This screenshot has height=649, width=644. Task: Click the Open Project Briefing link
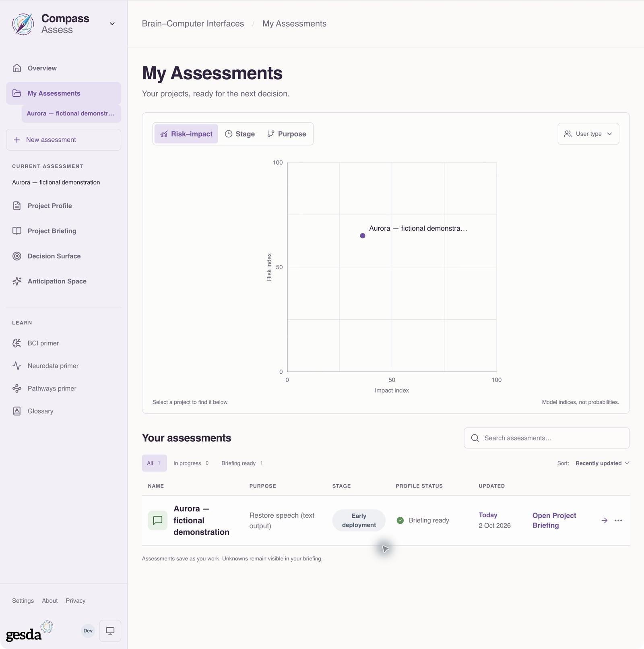[x=554, y=521]
